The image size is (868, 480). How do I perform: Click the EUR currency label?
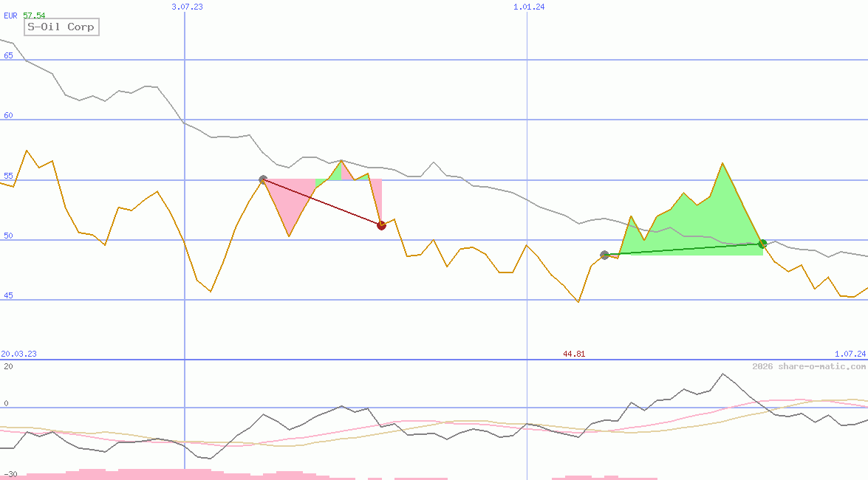pos(11,16)
